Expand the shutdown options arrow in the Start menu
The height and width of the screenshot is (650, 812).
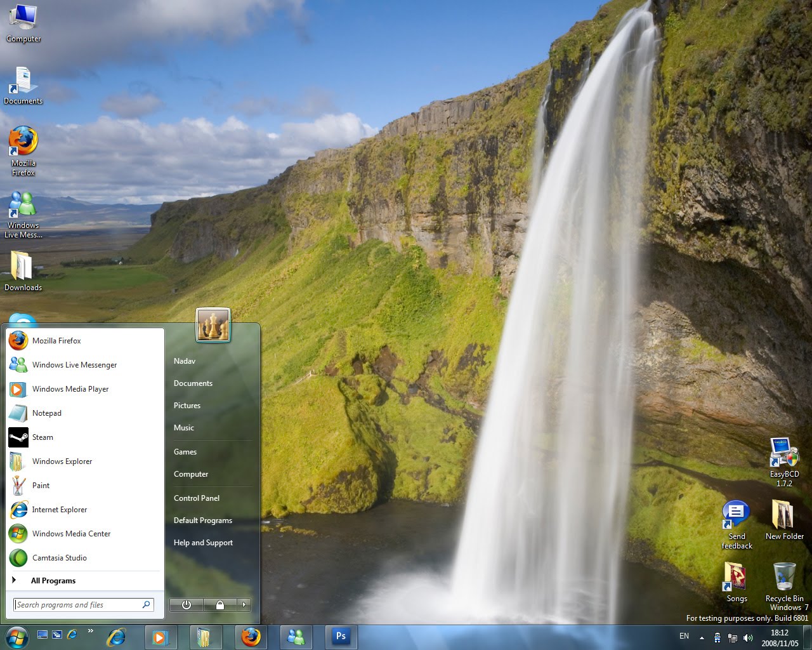pyautogui.click(x=244, y=605)
